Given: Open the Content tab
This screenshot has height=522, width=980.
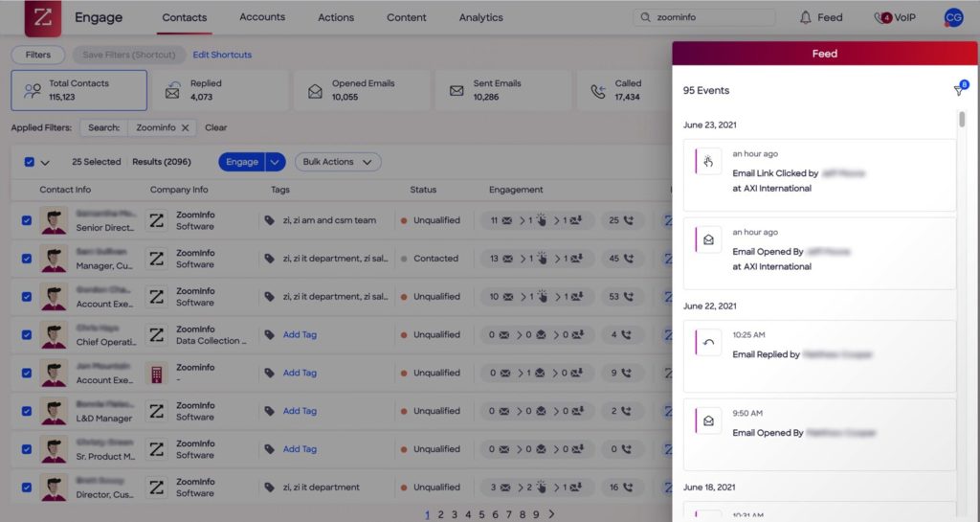Looking at the screenshot, I should (406, 17).
